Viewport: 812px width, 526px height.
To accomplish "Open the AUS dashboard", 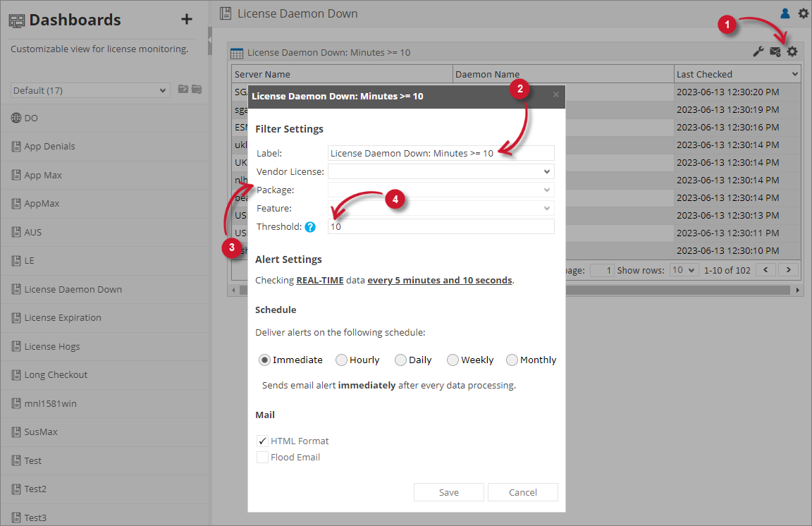I will [104, 232].
